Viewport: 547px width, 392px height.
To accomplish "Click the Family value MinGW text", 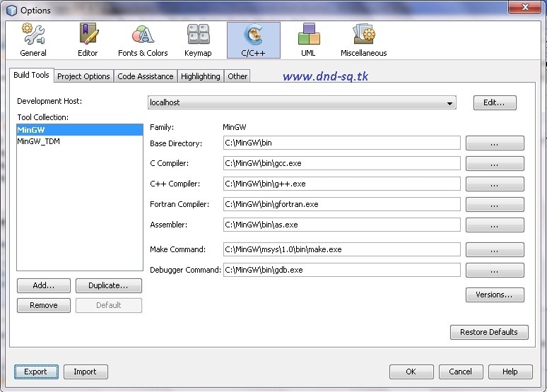I will click(x=235, y=127).
